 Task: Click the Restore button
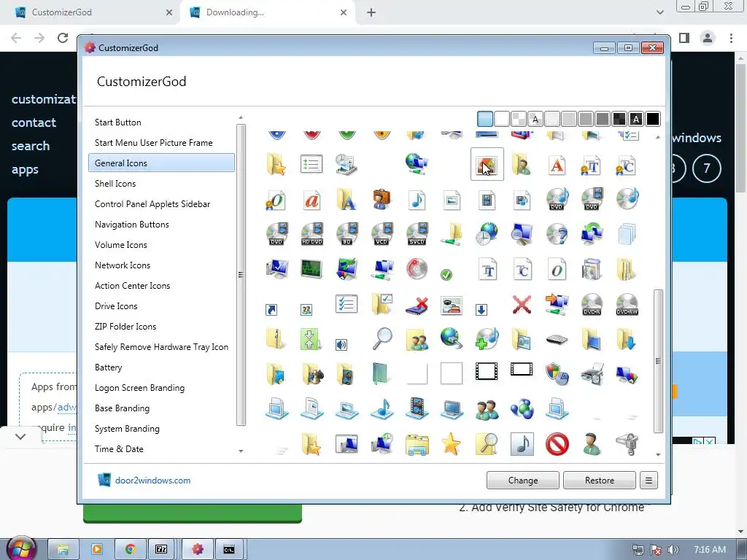point(600,481)
